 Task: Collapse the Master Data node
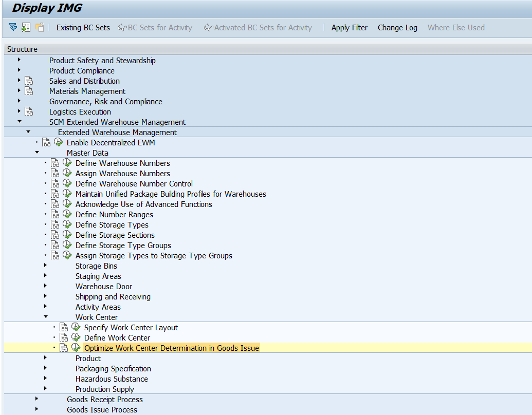click(37, 152)
